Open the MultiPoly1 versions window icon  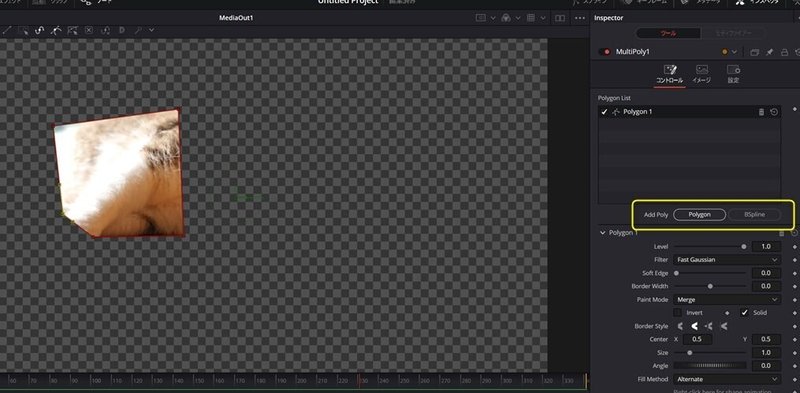click(x=754, y=52)
